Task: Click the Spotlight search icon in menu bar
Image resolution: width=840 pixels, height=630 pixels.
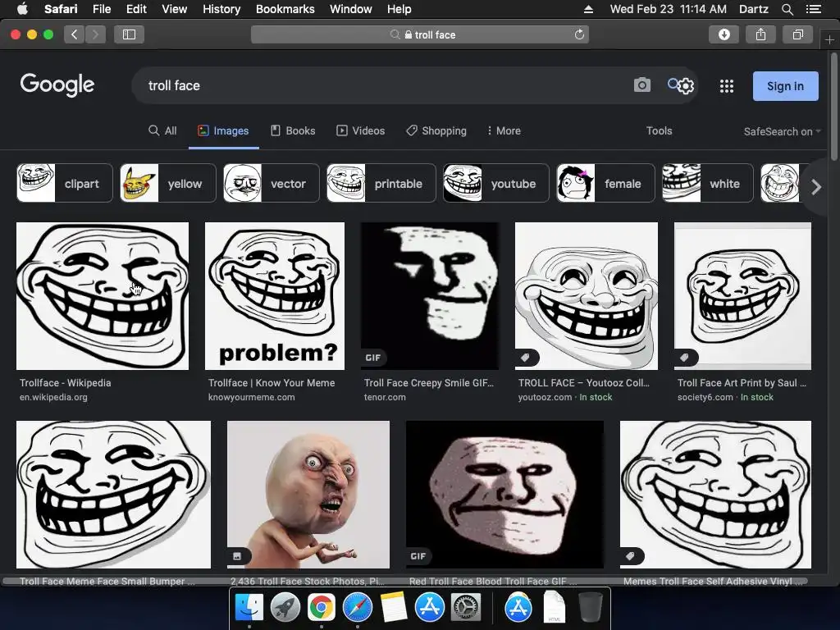Action: tap(787, 9)
